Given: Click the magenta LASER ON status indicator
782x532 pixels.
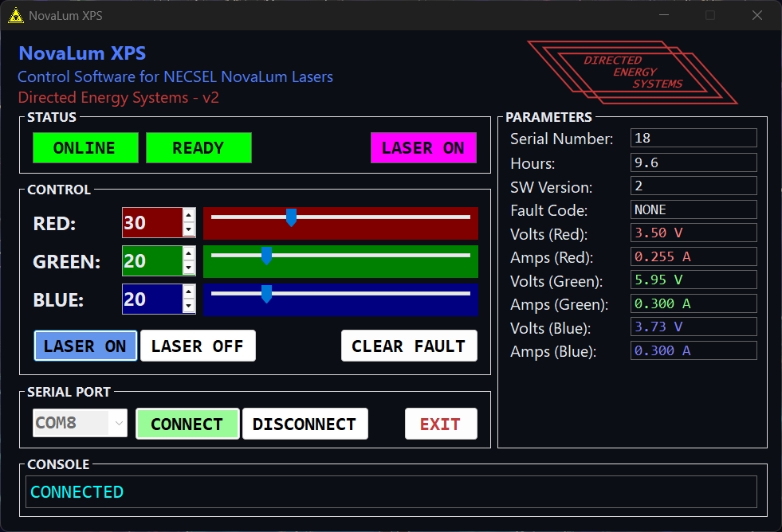Looking at the screenshot, I should click(423, 148).
